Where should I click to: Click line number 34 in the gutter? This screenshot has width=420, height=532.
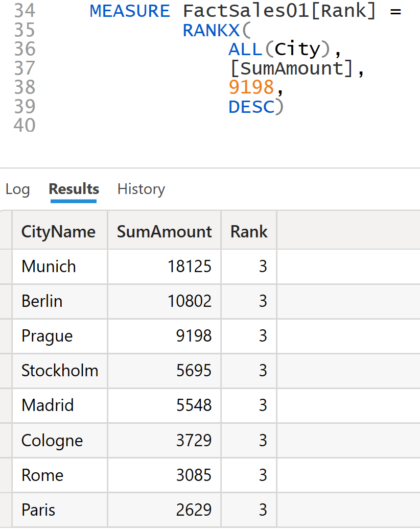[25, 11]
